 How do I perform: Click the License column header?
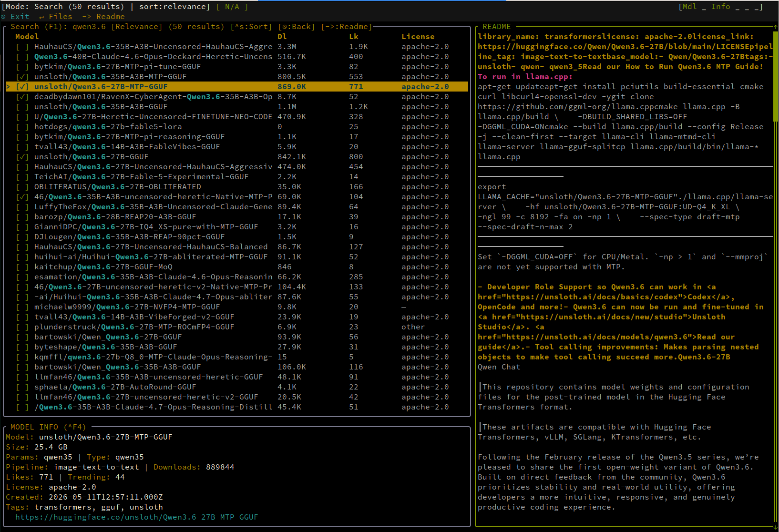coord(418,37)
